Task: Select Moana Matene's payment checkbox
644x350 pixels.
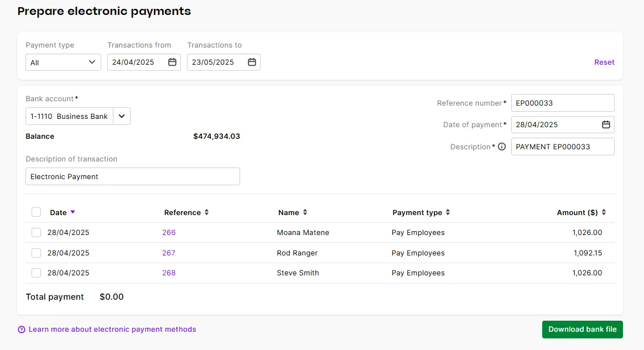Action: 36,232
